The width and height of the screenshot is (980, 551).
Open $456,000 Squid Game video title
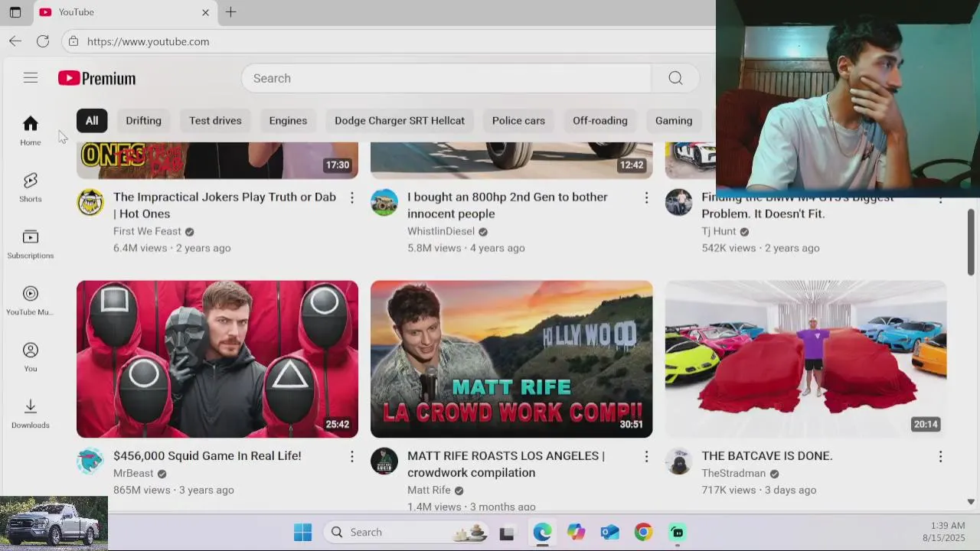207,455
